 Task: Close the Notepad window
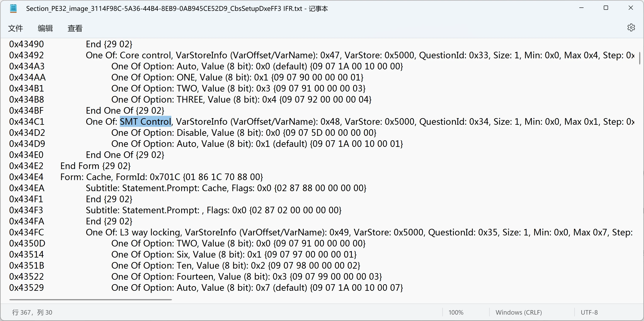631,8
